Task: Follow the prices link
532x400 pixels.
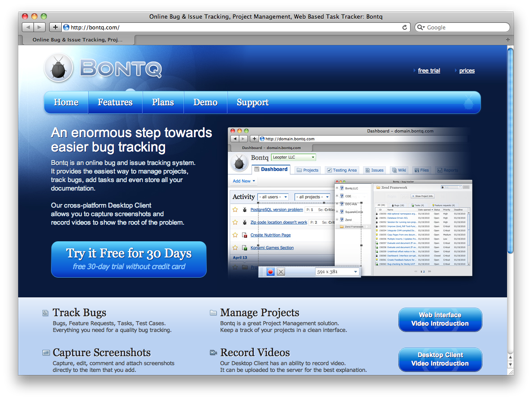Action: 467,71
